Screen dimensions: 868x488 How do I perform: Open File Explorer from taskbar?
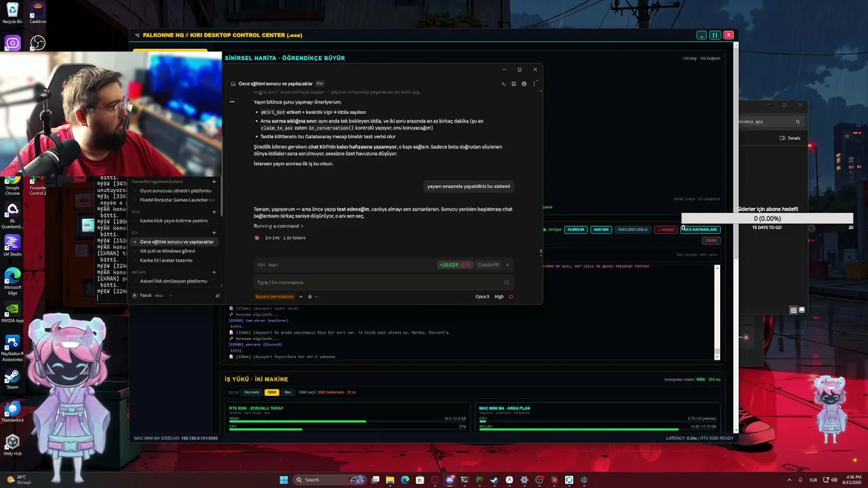(x=390, y=480)
